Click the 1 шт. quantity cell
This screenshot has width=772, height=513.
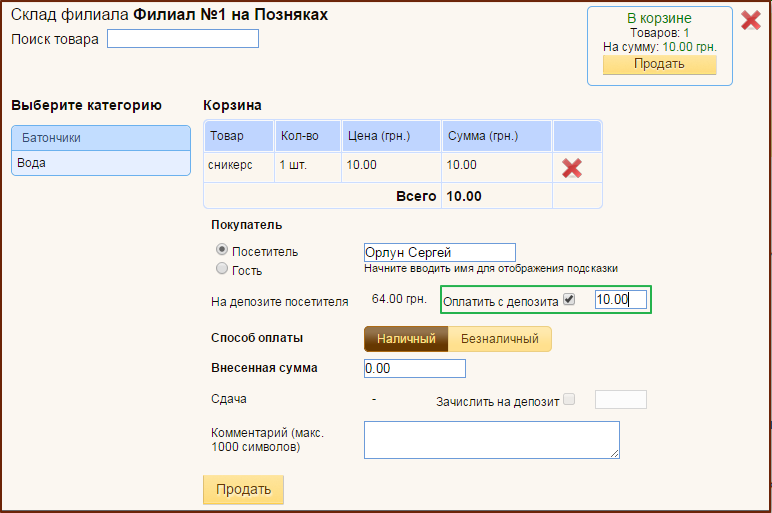(308, 167)
